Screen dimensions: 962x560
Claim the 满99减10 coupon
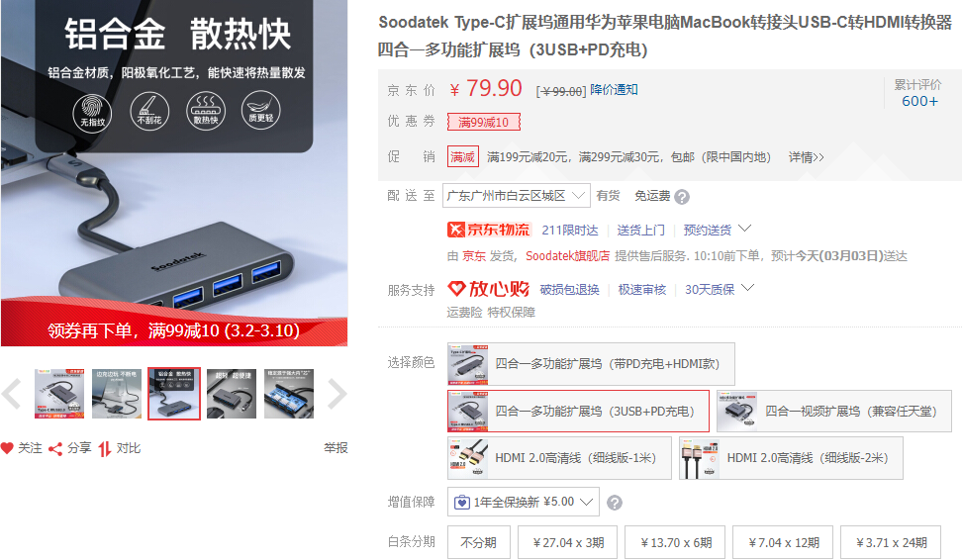[x=483, y=122]
